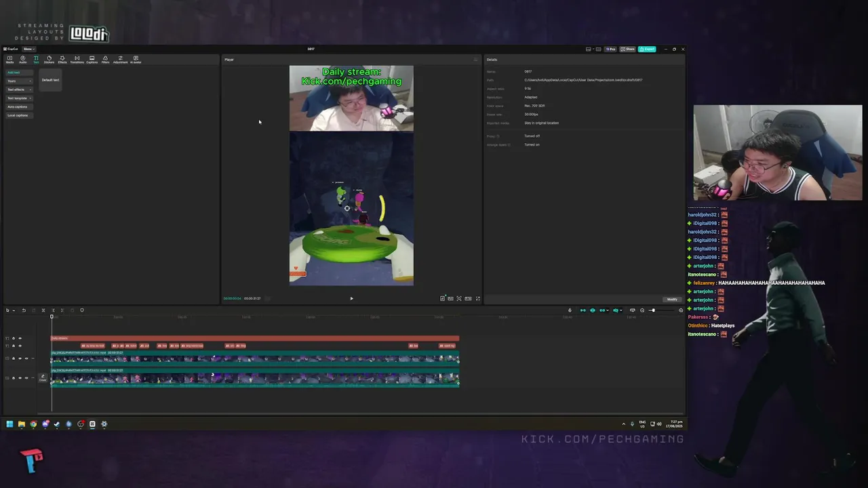Click the marker shield icon in timeline toolbar

coord(82,310)
